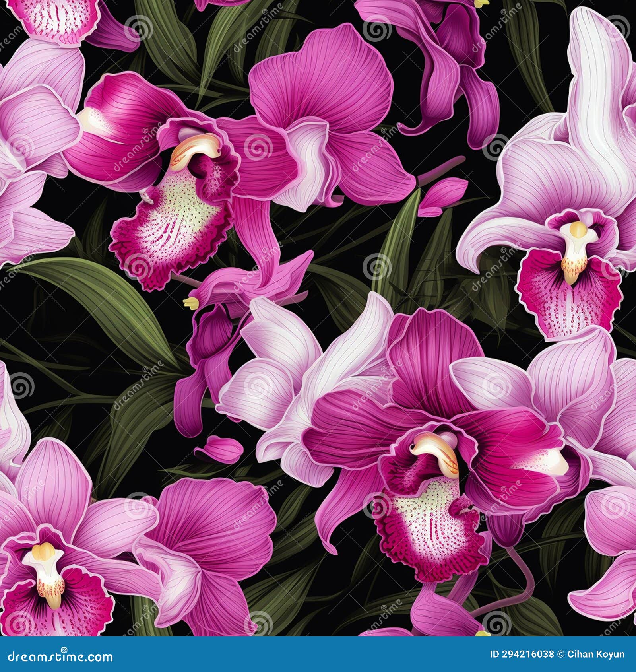This screenshot has height=672, width=636.
Task: Open Cihan Koyun photographer profile
Action: [597, 654]
